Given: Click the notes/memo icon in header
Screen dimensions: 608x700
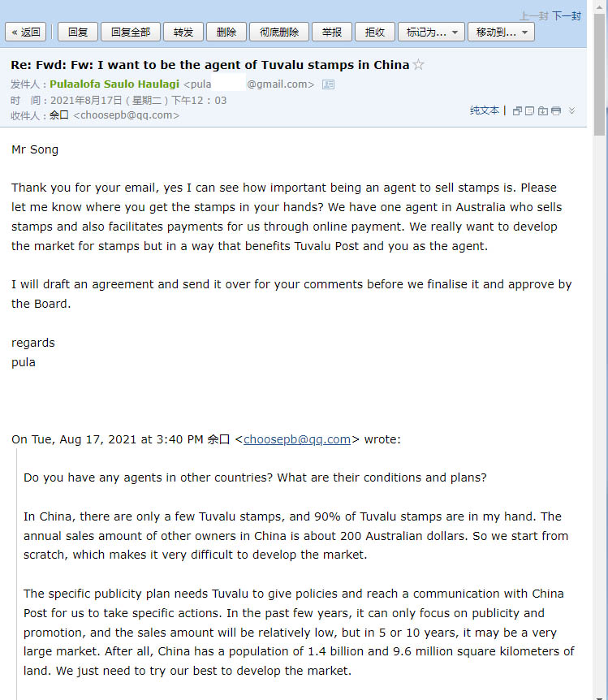Looking at the screenshot, I should (x=529, y=110).
